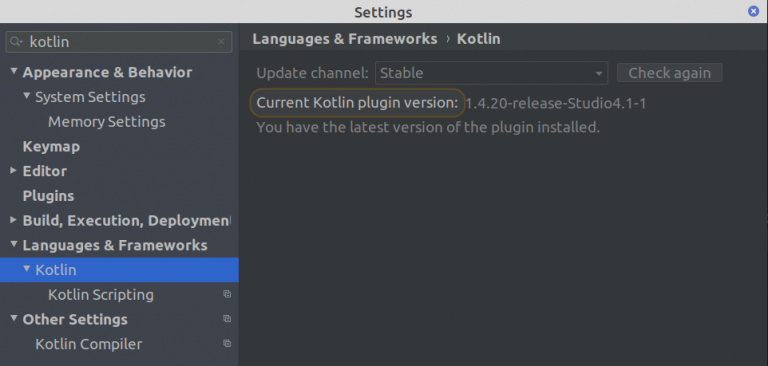Collapse Languages & Frameworks section

tap(14, 244)
